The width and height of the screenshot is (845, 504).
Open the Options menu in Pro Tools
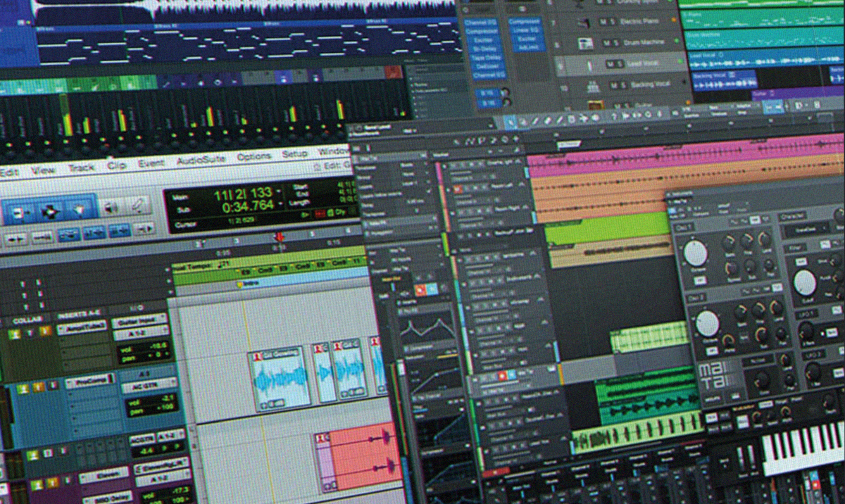[254, 156]
